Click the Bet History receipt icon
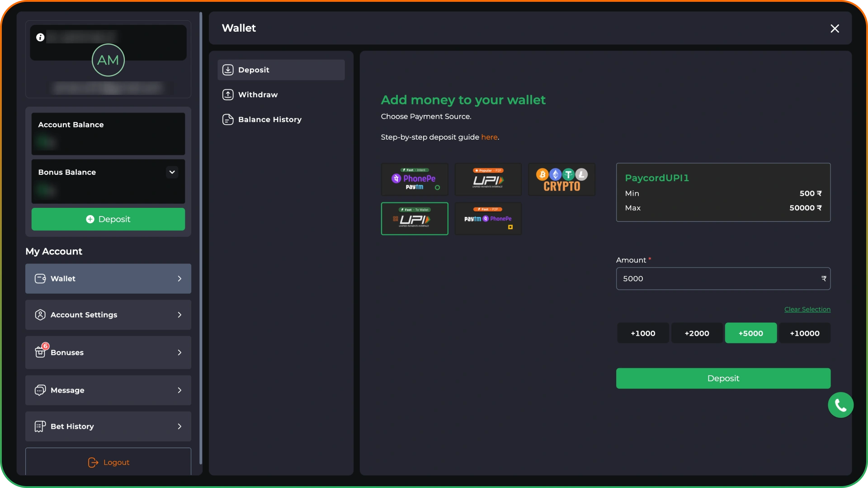The height and width of the screenshot is (488, 868). (40, 427)
